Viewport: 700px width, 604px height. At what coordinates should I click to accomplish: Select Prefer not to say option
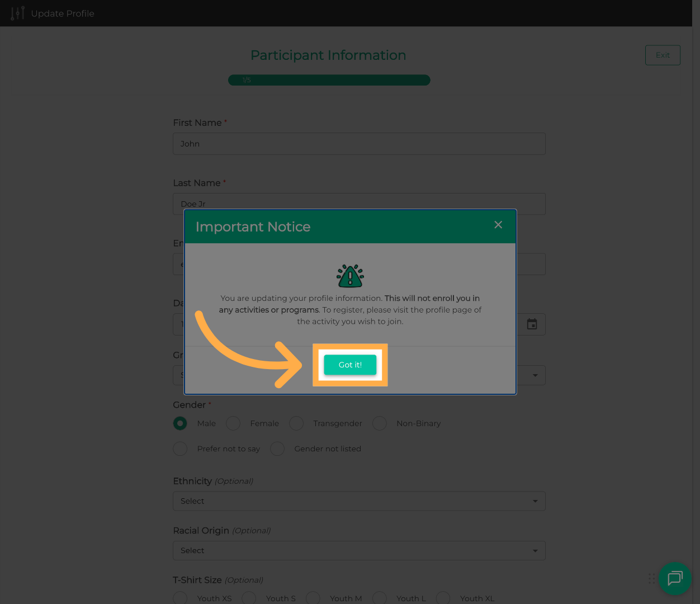coord(180,449)
